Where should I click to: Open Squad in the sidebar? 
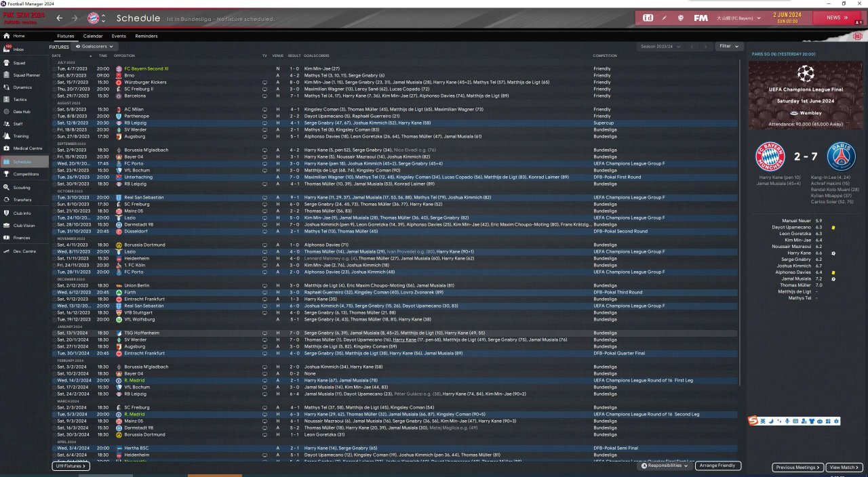coord(24,63)
